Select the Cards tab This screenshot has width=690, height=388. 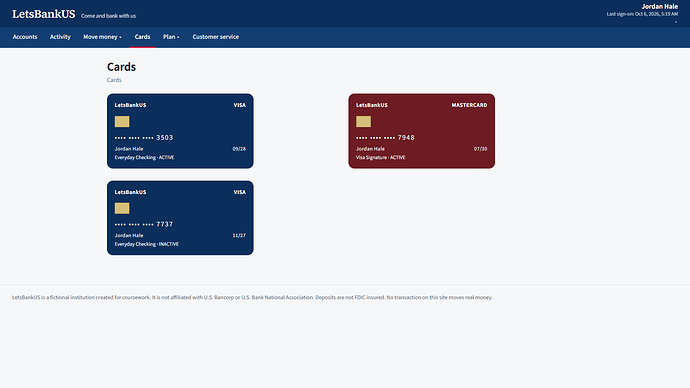[142, 37]
